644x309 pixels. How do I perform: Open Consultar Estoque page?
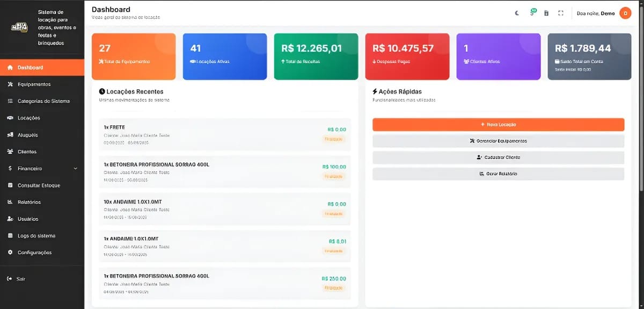pyautogui.click(x=39, y=185)
